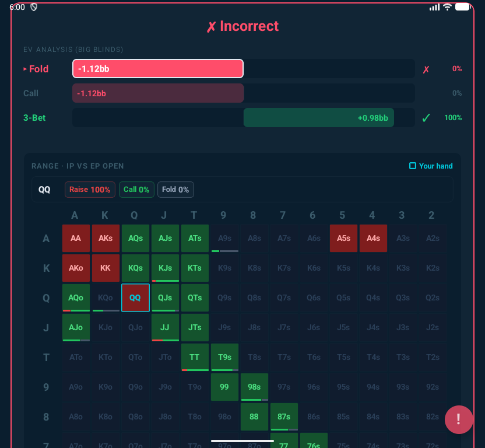Image resolution: width=485 pixels, height=448 pixels.
Task: Select the highlighted QQ hand cell
Action: coord(135,297)
